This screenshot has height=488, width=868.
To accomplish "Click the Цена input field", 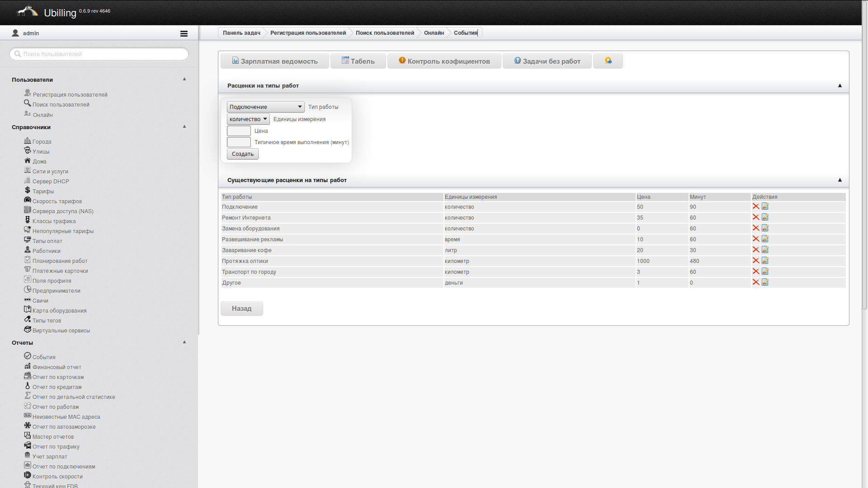I will pyautogui.click(x=239, y=131).
